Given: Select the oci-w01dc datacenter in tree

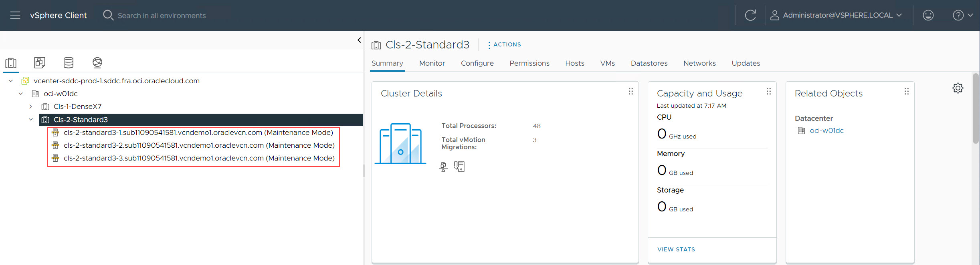Looking at the screenshot, I should click(x=61, y=94).
